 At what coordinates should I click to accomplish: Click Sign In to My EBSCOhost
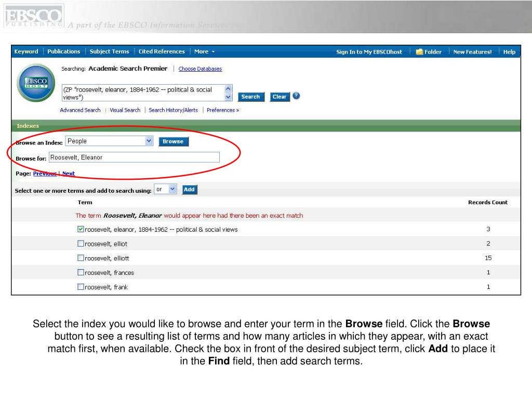click(369, 52)
